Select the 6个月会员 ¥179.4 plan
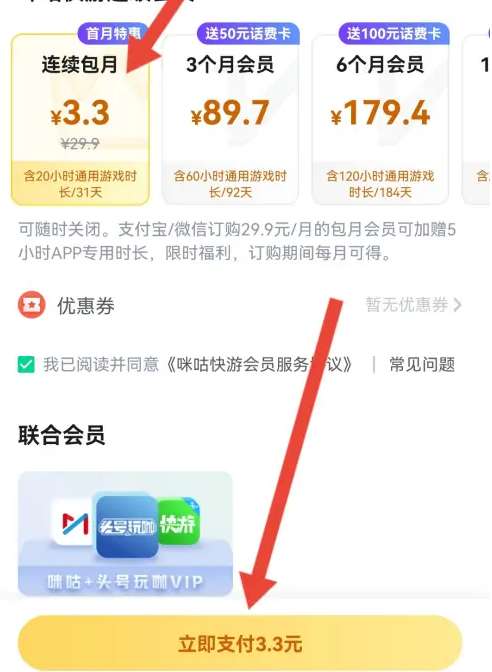Viewport: 492px width, 672px height. pos(380,119)
